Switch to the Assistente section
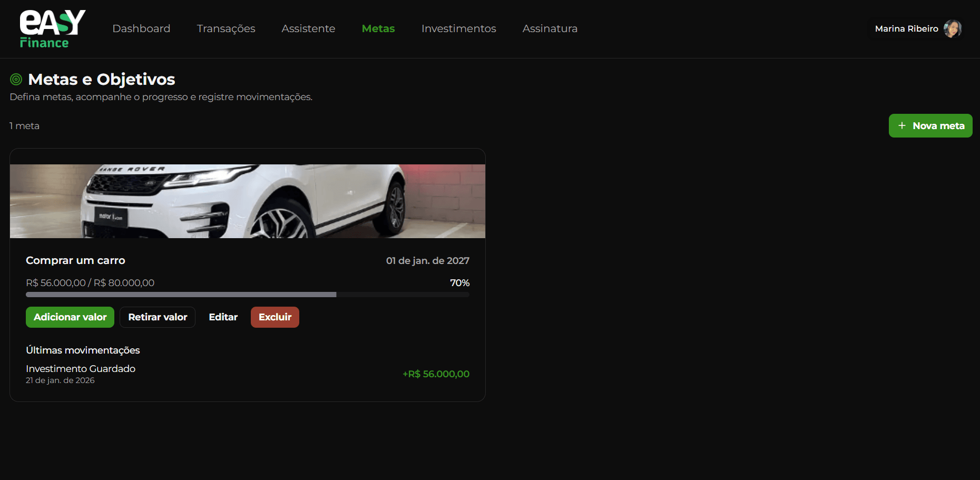 click(x=308, y=28)
